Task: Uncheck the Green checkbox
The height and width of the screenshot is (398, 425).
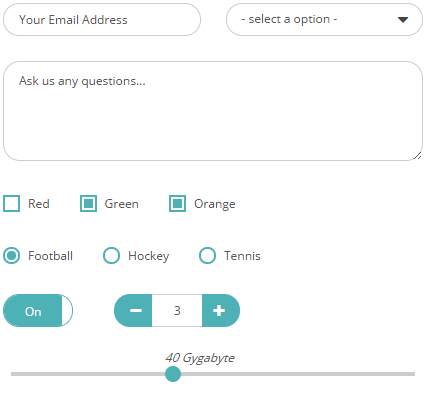Action: (x=88, y=204)
